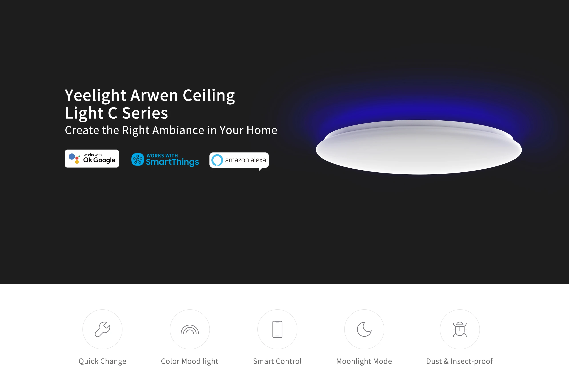Select the Alexa blue ring symbol
This screenshot has width=569, height=392.
[217, 160]
